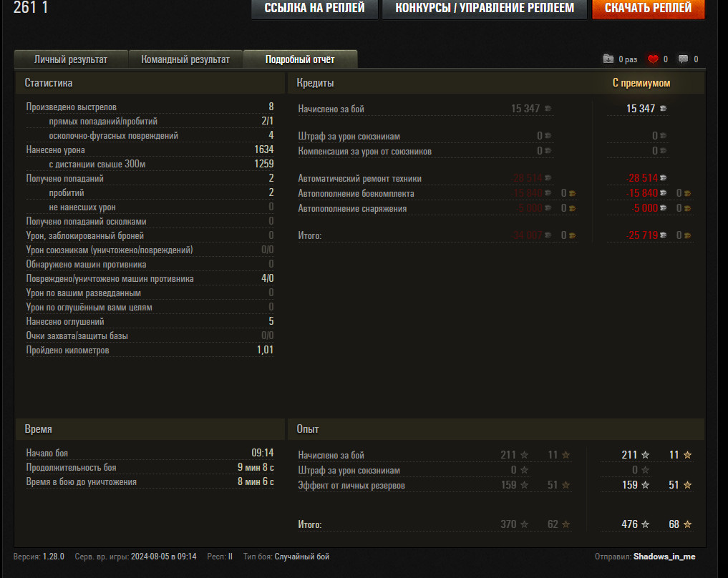
Task: Click Автопополнение снаряжения label
Action: [352, 209]
